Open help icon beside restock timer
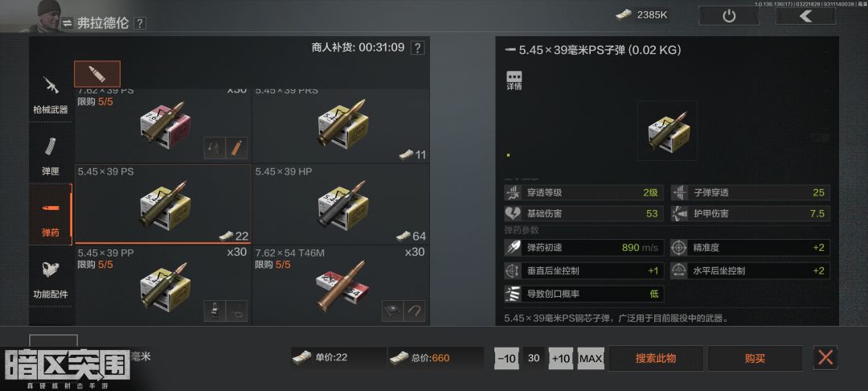Viewport: 868px width, 391px height. pos(418,47)
